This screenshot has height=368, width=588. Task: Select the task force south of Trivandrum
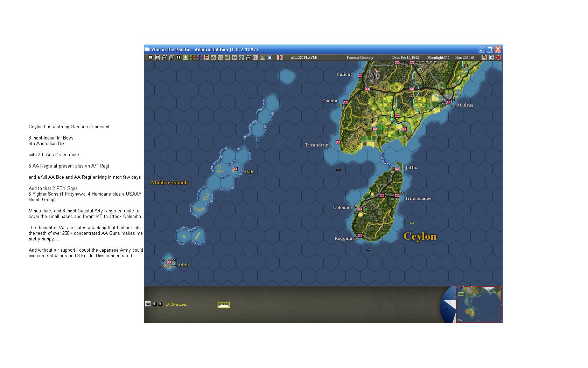point(338,170)
